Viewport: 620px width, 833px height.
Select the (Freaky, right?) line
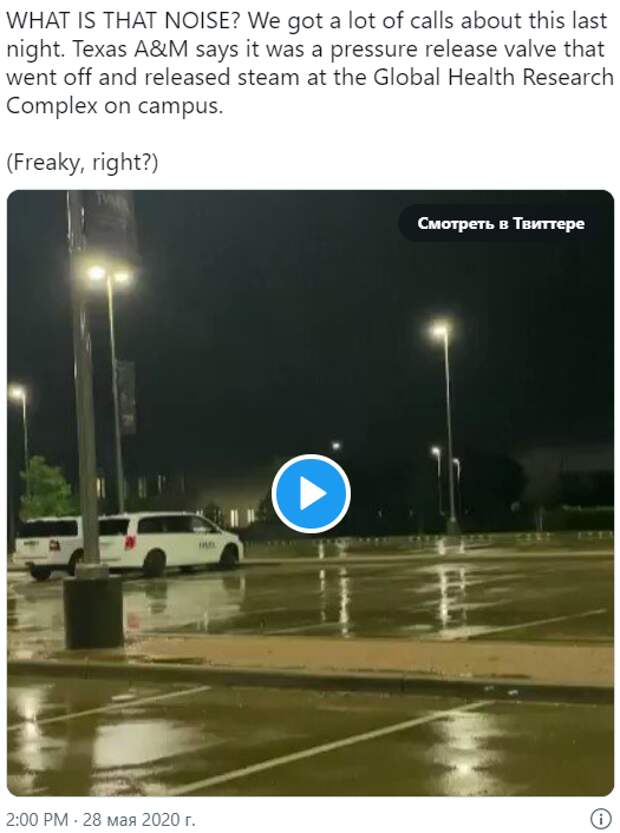(82, 162)
